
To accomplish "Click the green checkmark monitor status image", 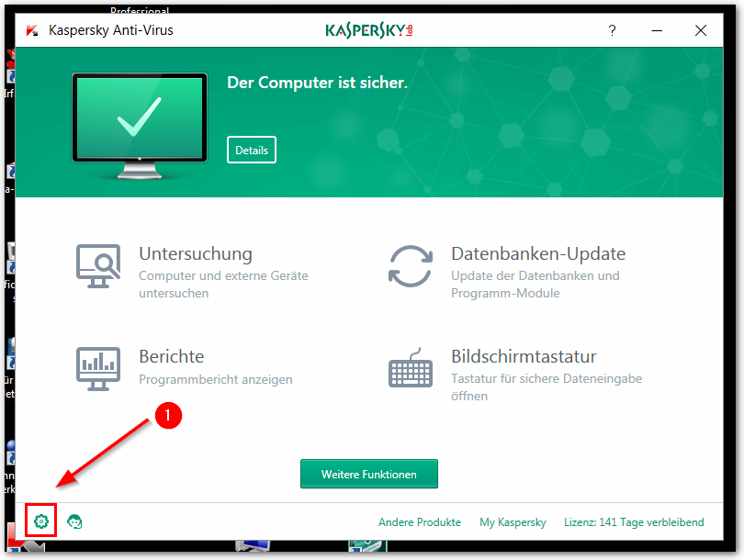I will 140,126.
